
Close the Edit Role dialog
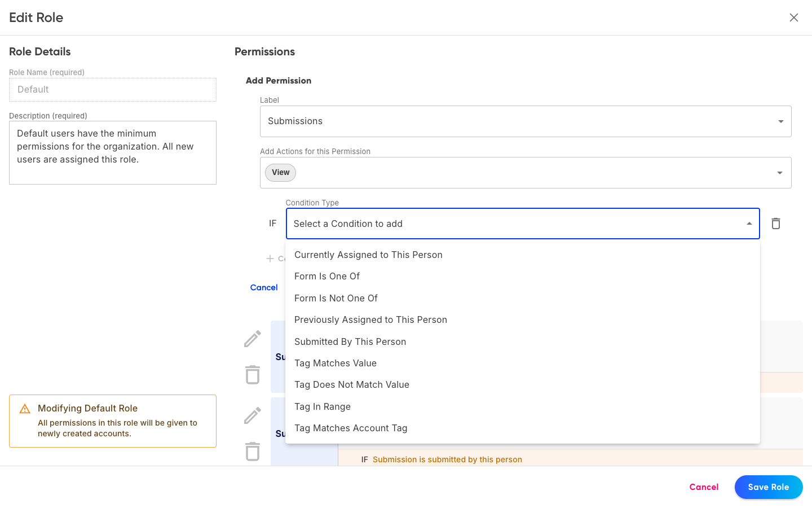(793, 17)
